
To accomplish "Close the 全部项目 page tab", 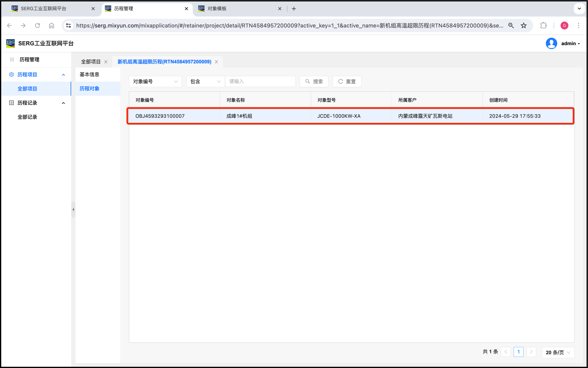I will [x=106, y=62].
